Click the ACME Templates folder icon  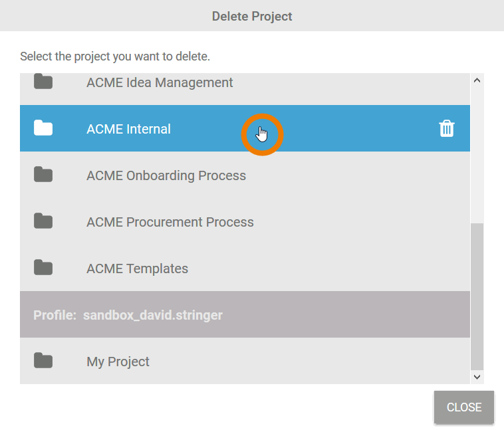[43, 268]
